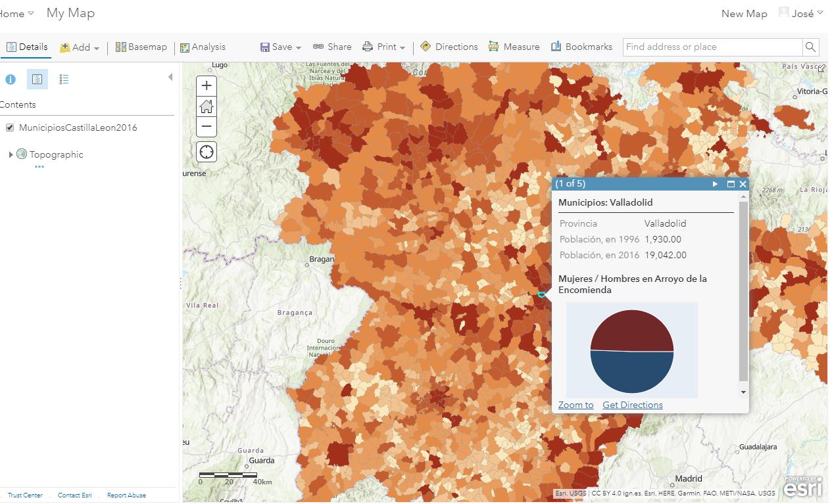
Task: Open the Basemap gallery
Action: [x=141, y=47]
